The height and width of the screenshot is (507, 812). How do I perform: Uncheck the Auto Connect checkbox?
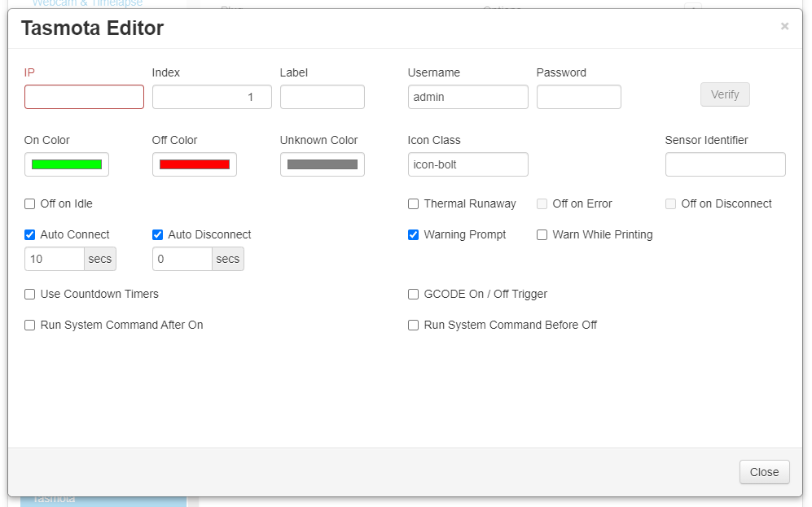click(29, 235)
